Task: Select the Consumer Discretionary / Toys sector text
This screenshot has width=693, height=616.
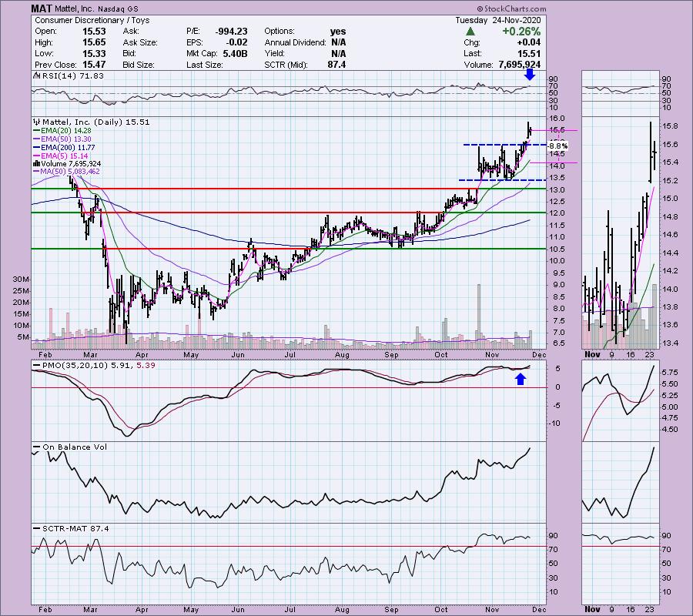Action: [x=92, y=20]
